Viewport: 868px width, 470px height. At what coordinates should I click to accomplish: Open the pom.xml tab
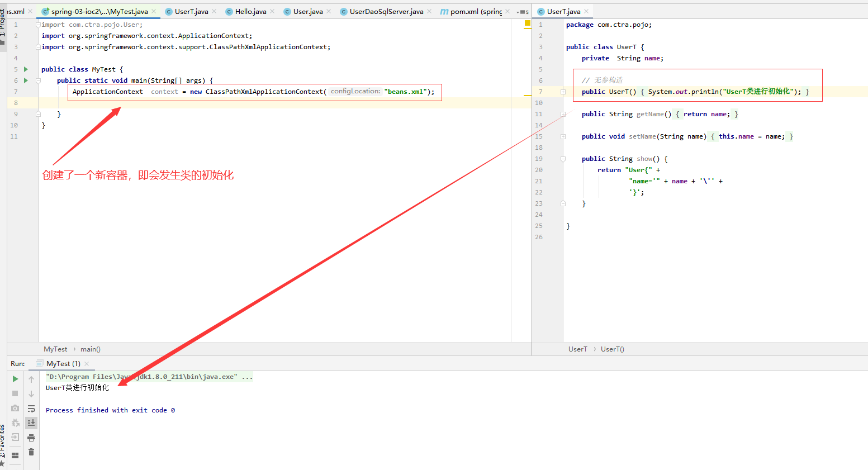(476, 11)
